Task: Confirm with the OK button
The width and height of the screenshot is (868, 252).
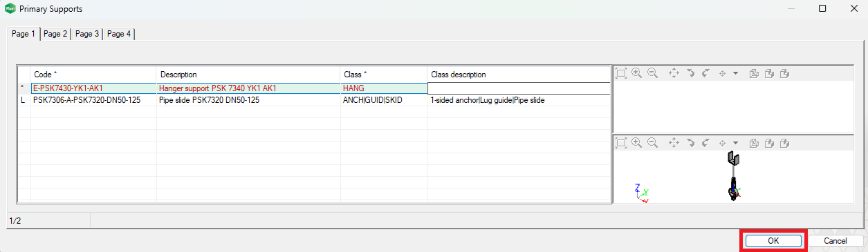Action: tap(773, 241)
